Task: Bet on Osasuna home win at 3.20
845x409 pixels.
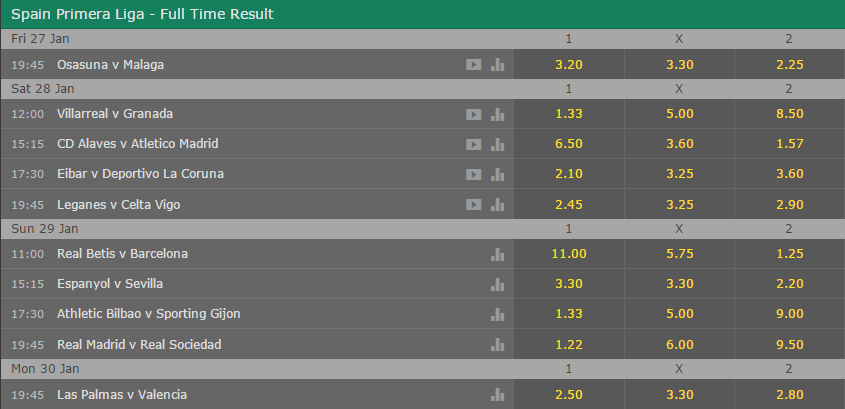Action: pos(568,64)
